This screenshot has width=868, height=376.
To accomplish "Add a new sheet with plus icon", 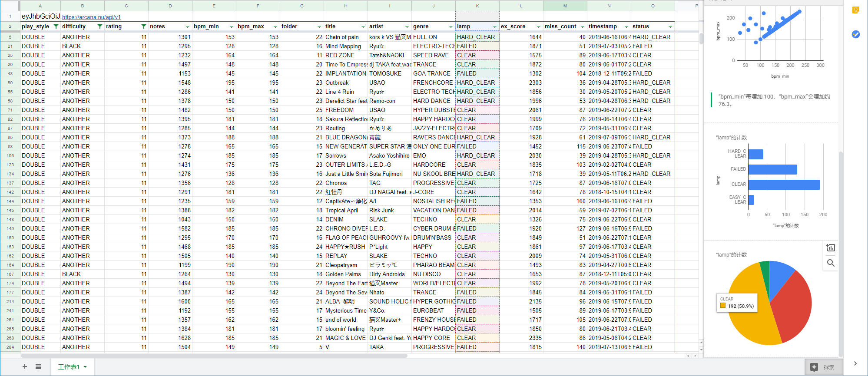I will tap(25, 366).
